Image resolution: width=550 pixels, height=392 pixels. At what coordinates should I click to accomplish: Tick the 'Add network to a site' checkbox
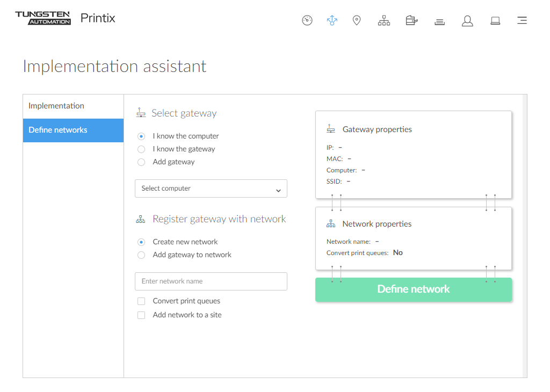141,315
